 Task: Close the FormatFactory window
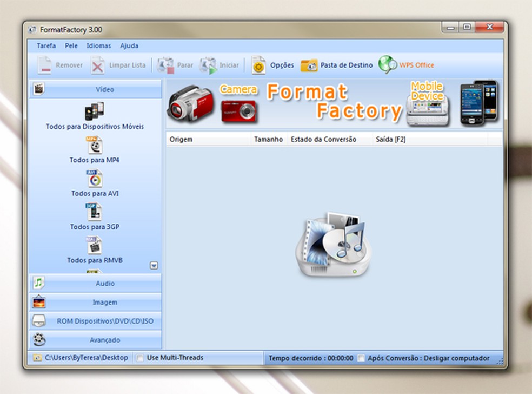tap(489, 27)
